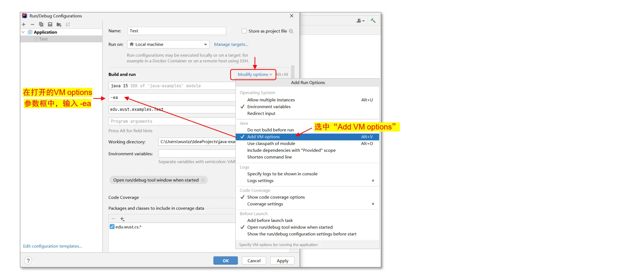Open gear icon next to Store as project file
This screenshot has height=278, width=644.
click(x=291, y=31)
